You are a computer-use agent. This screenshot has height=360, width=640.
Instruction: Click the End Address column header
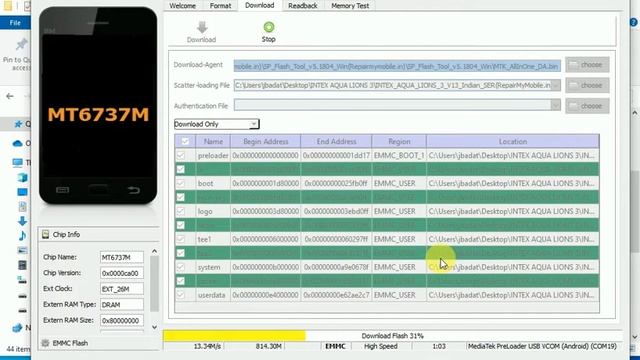pyautogui.click(x=336, y=141)
